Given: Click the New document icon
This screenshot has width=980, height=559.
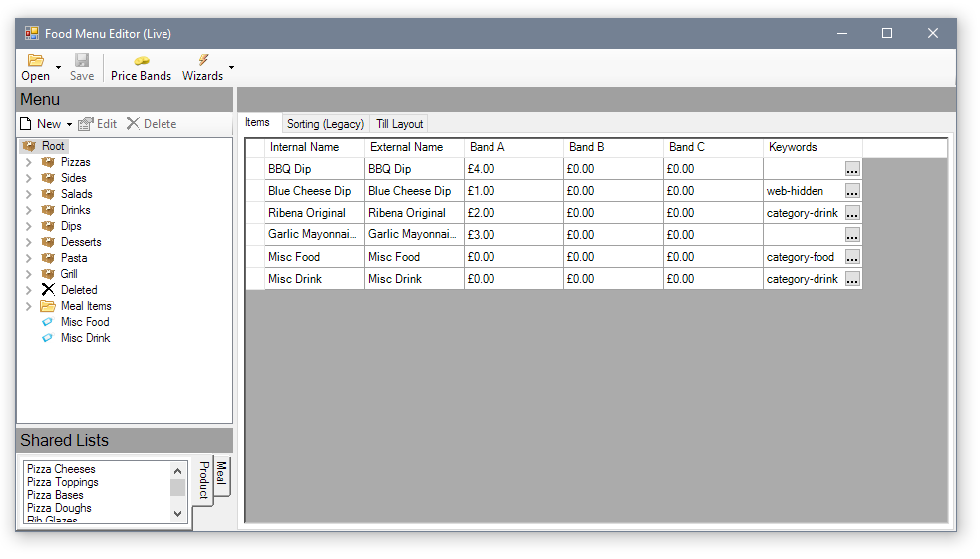Looking at the screenshot, I should coord(26,124).
